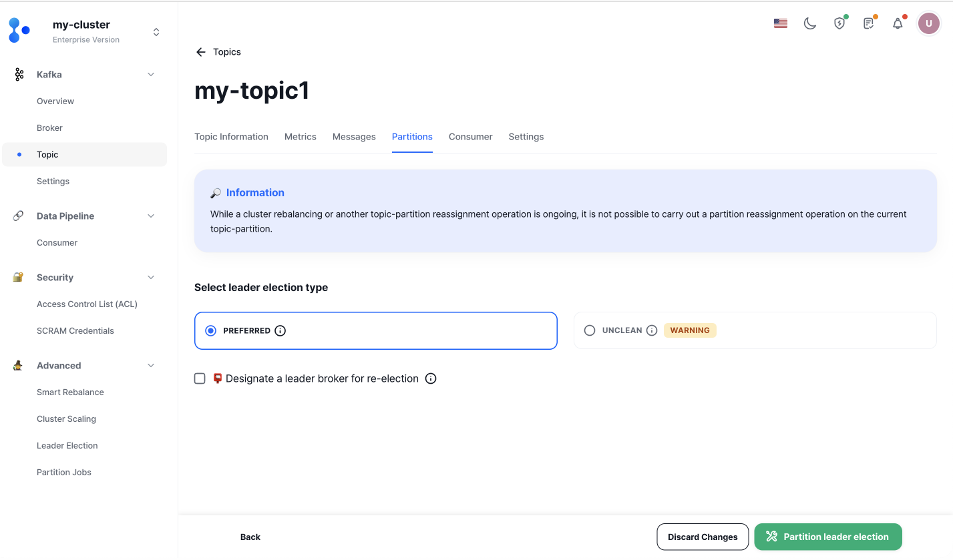Click info icon next to UNCLEAN

[652, 330]
